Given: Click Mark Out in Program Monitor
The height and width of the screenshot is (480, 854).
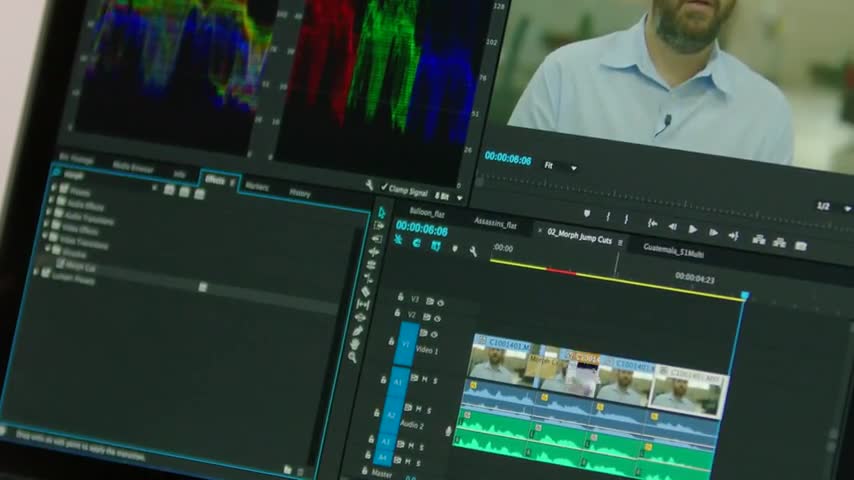Looking at the screenshot, I should pos(626,219).
